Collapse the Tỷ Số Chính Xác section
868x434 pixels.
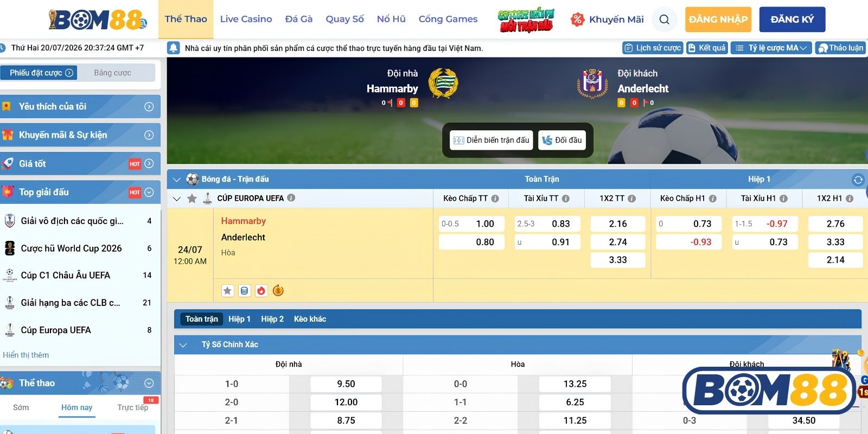(183, 345)
